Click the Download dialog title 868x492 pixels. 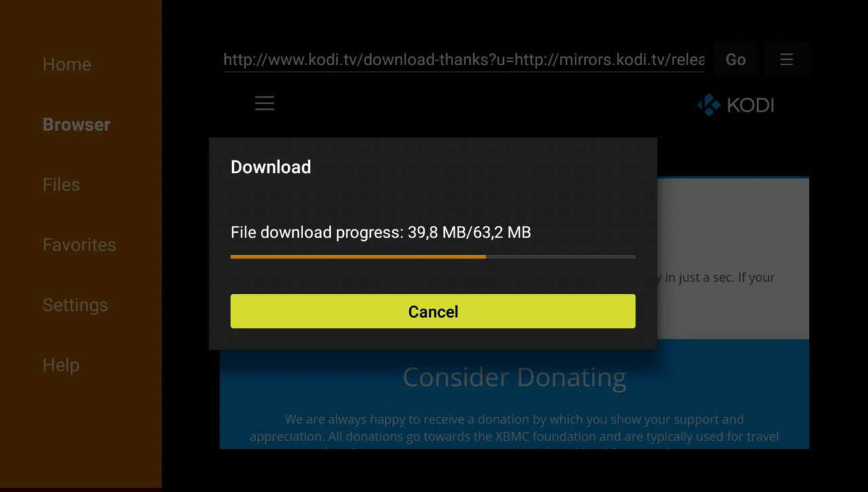click(271, 167)
